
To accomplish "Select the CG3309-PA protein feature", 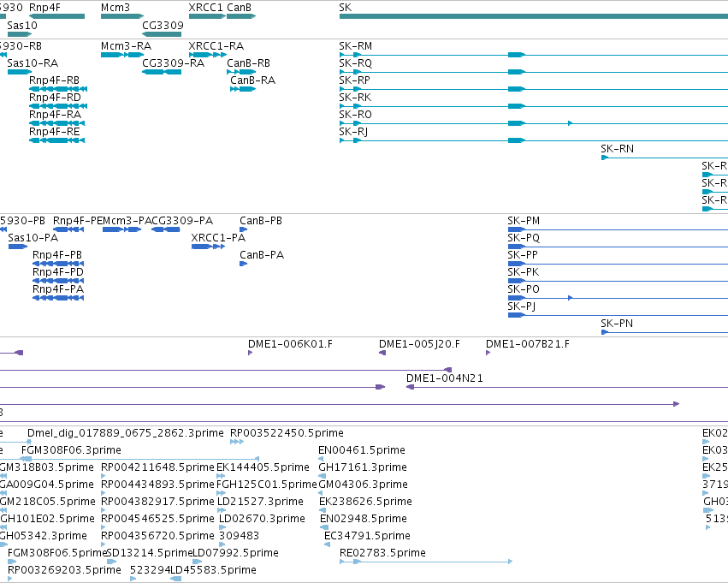I will point(166,229).
